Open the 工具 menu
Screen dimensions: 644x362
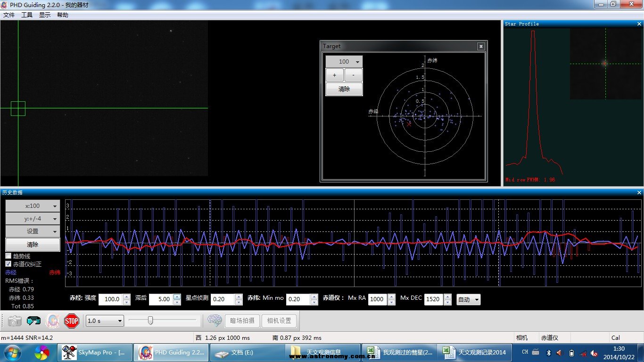coord(27,15)
